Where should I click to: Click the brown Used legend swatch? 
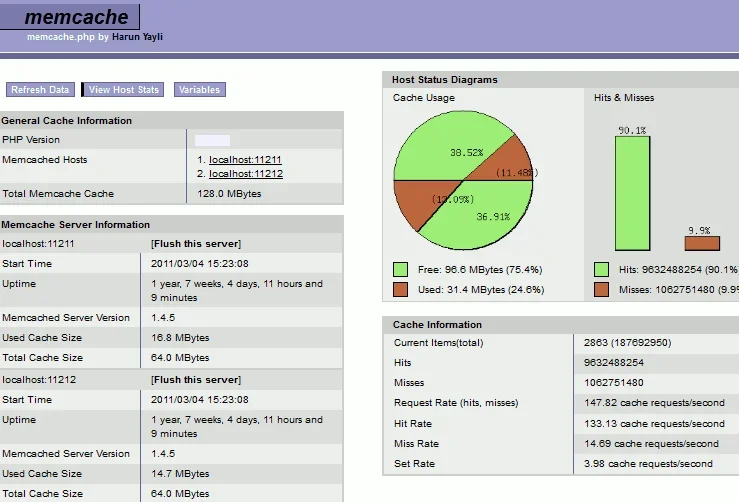point(400,289)
